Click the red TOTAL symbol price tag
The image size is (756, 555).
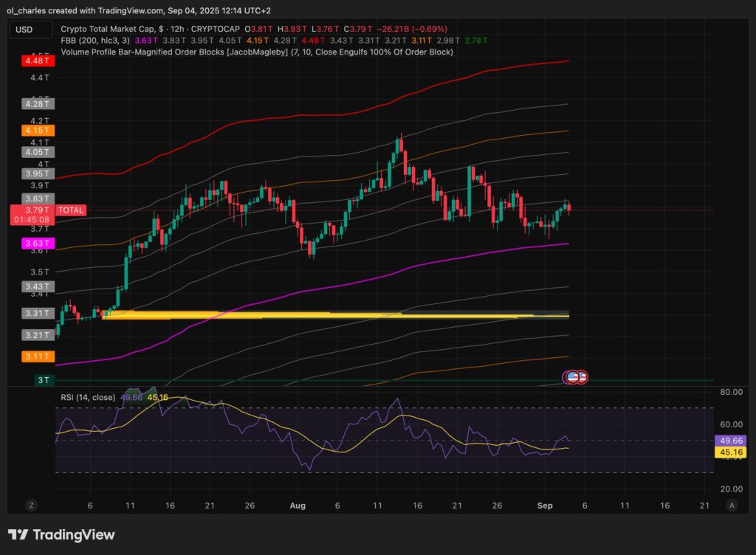(71, 210)
